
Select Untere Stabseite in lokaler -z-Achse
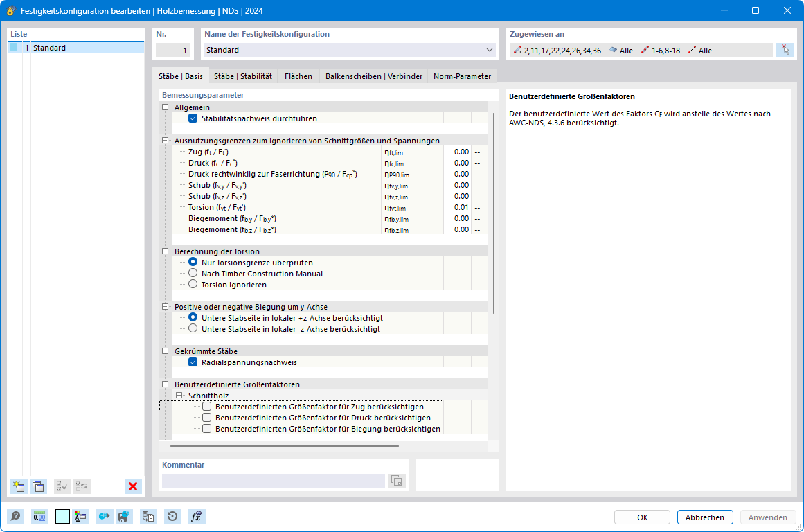click(193, 328)
